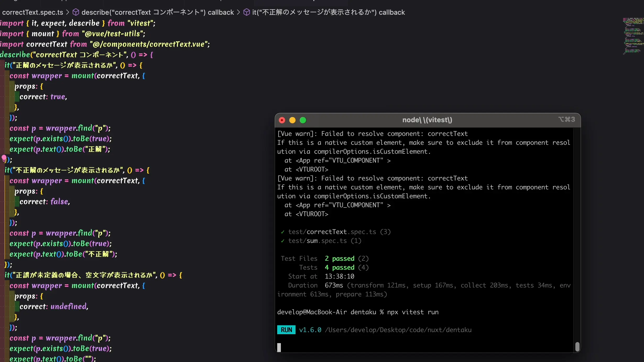Click the terminal window scrollbar thumb
The image size is (644, 362).
pyautogui.click(x=577, y=347)
